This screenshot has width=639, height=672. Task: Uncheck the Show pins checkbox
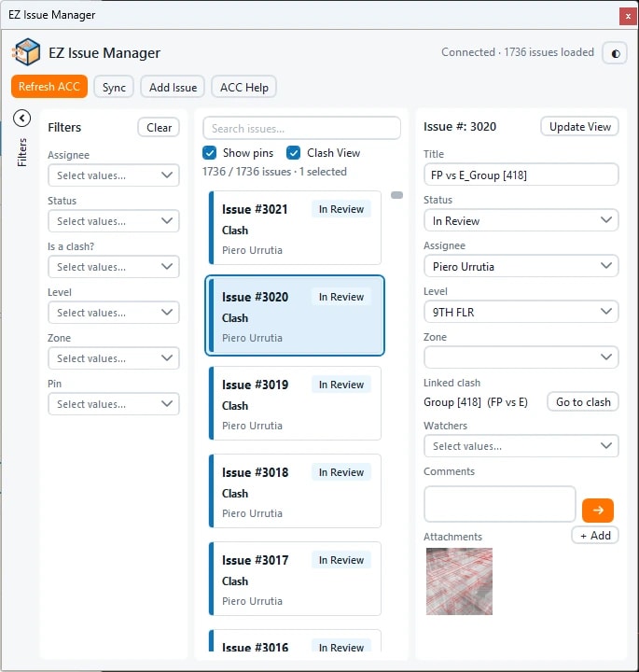pyautogui.click(x=210, y=153)
